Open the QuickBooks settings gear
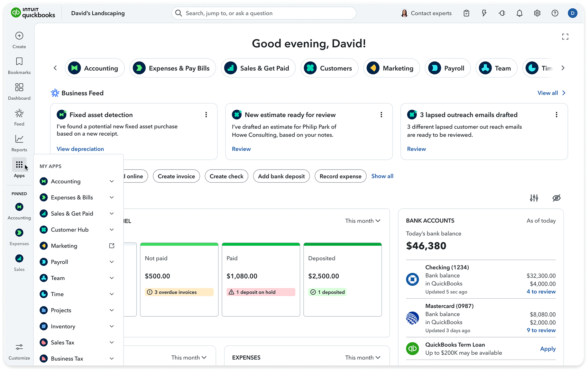Image resolution: width=588 pixels, height=371 pixels. (x=537, y=13)
